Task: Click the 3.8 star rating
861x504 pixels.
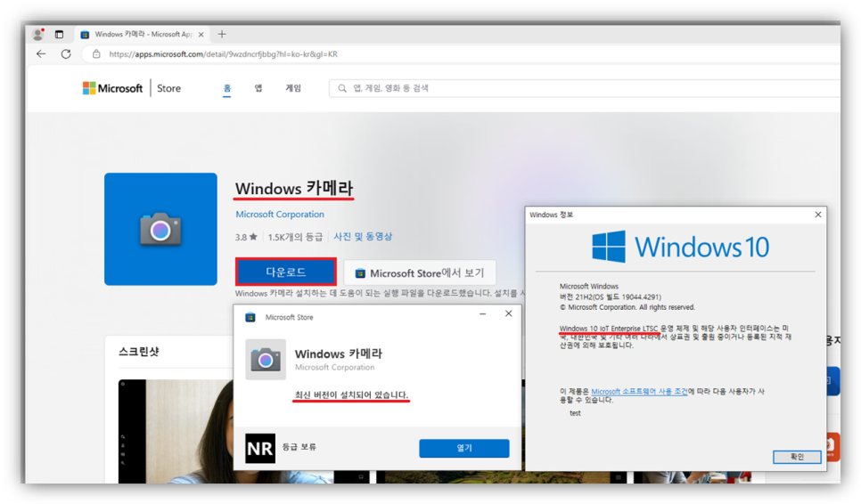Action: point(246,237)
